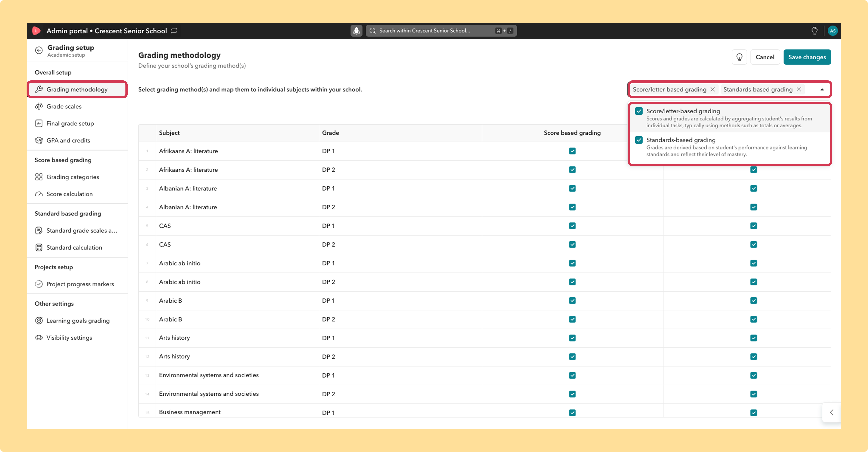The width and height of the screenshot is (868, 452).
Task: Open GPA and credits in the sidebar
Action: 77,140
